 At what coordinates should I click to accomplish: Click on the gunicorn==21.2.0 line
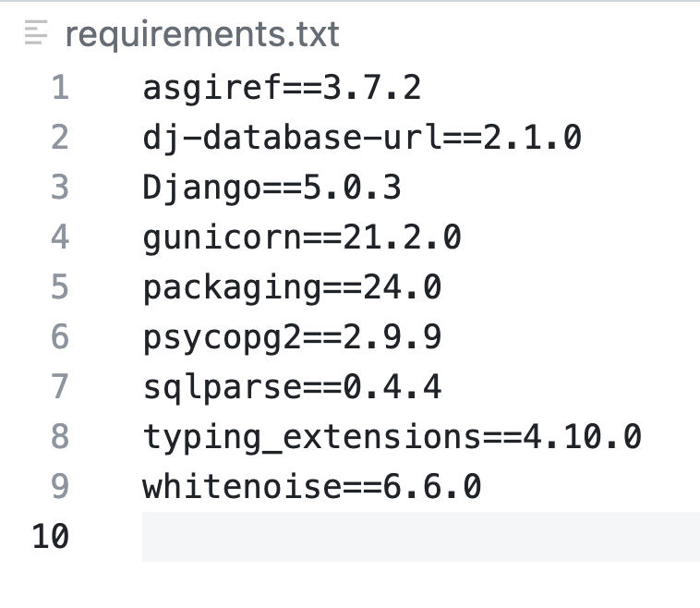[x=302, y=237]
